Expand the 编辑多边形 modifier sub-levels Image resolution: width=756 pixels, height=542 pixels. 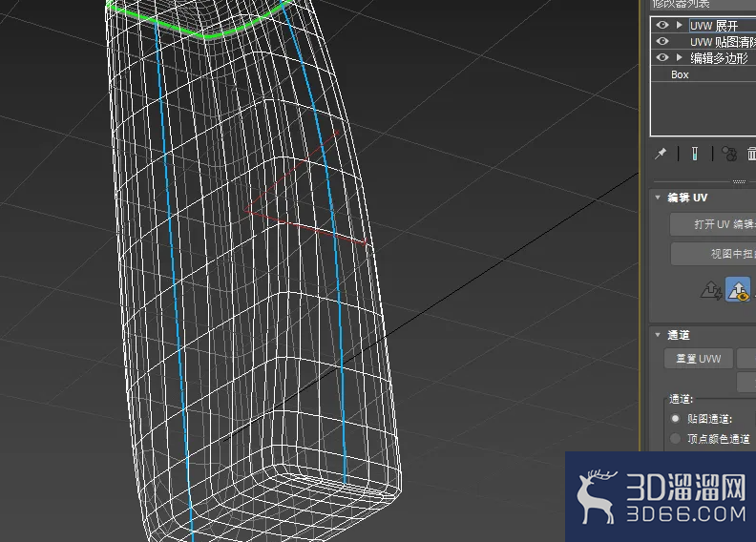point(680,57)
